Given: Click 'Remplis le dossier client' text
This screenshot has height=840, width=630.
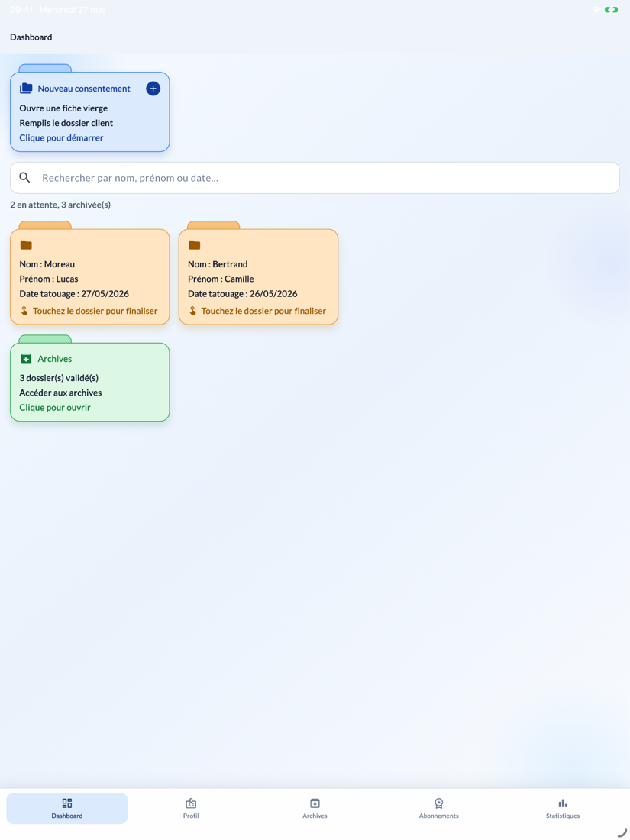Looking at the screenshot, I should (66, 123).
